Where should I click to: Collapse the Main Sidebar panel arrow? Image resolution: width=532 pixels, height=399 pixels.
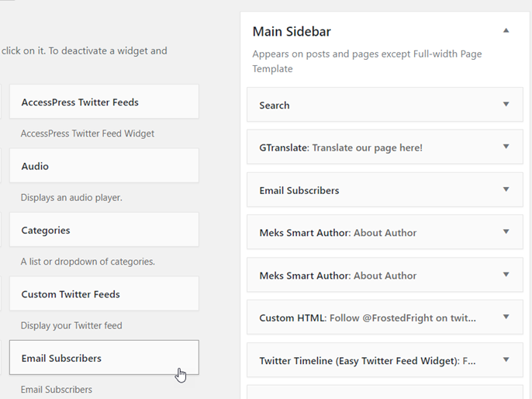tap(506, 30)
